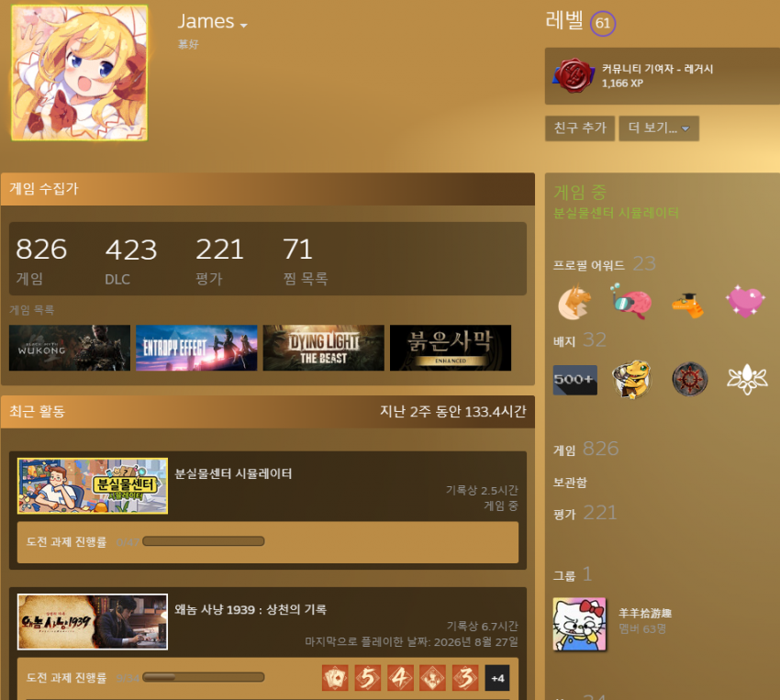This screenshot has width=780, height=700.
Task: Click the white lotus flower badge icon
Action: coord(747,379)
